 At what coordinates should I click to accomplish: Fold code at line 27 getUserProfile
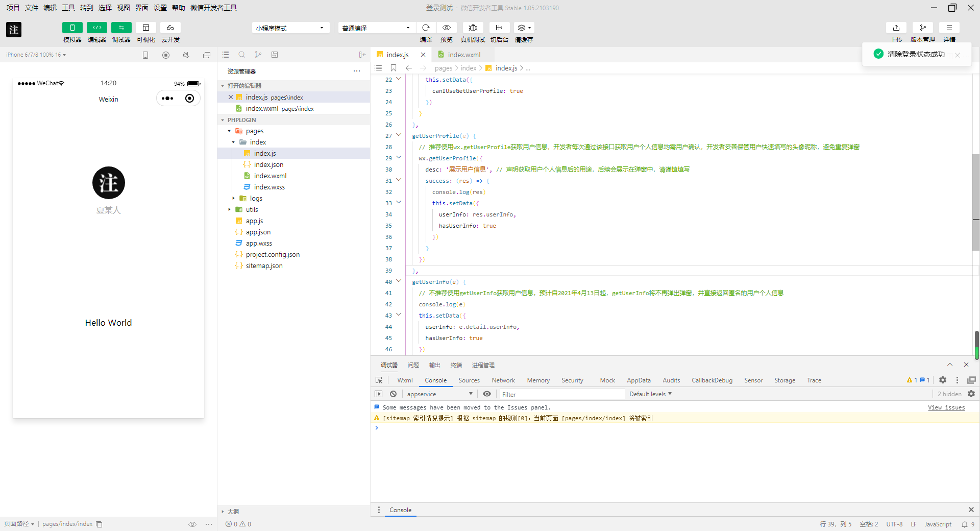(399, 135)
